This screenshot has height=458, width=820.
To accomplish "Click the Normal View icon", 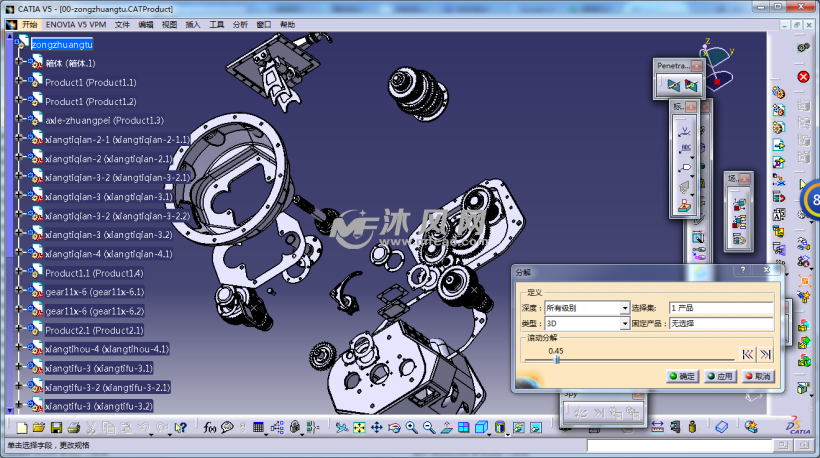I will tap(446, 428).
